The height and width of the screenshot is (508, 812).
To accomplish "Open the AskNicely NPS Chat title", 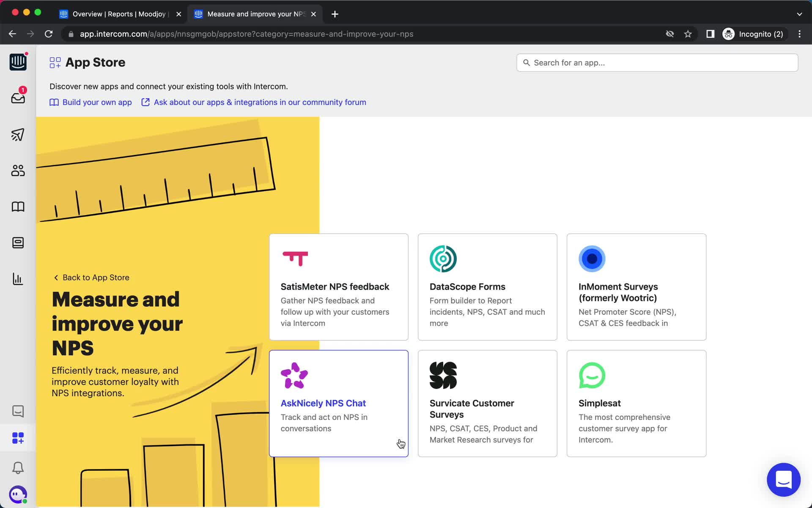I will 323,403.
